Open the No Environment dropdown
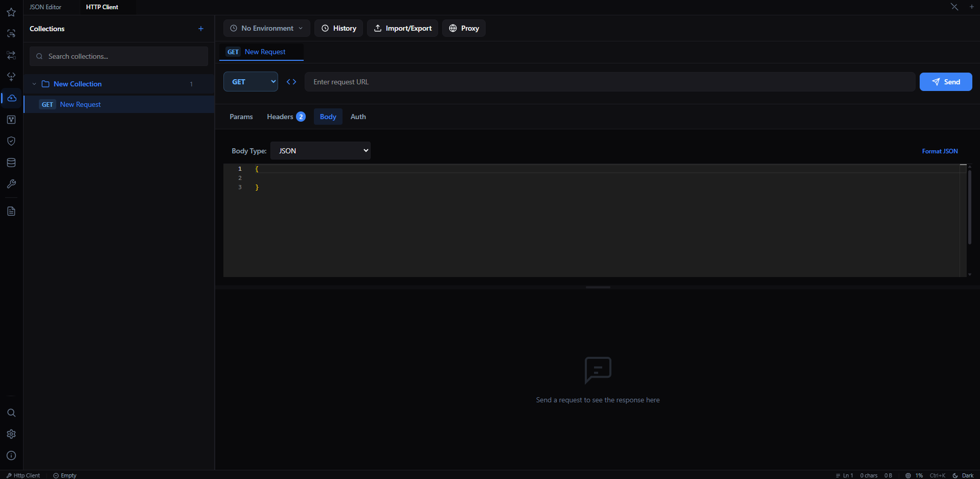Screen dimensions: 980x479 pos(266,28)
